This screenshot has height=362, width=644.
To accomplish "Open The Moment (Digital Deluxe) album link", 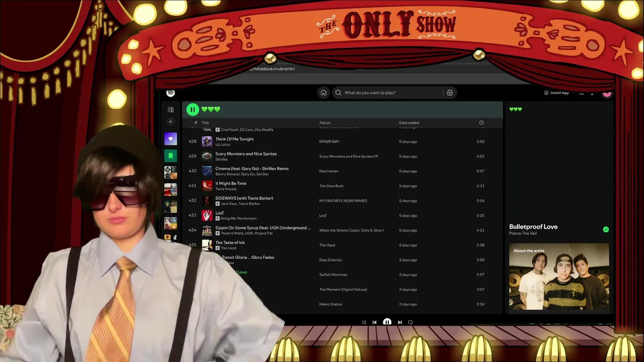I will [x=343, y=290].
